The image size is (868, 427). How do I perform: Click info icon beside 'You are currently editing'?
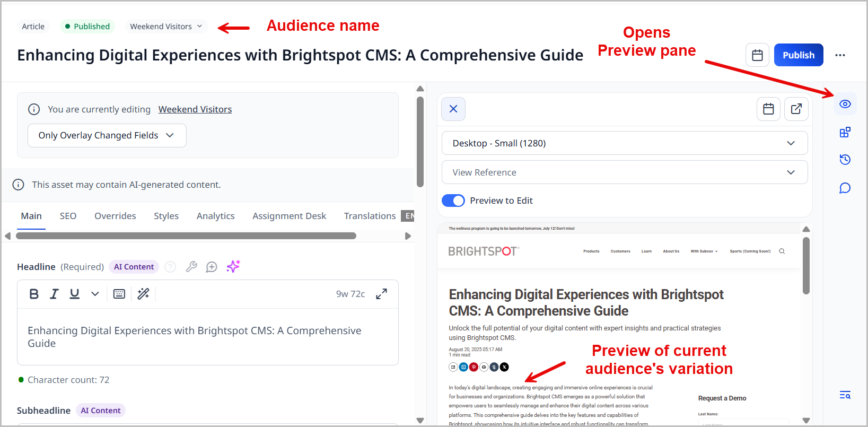tap(34, 109)
